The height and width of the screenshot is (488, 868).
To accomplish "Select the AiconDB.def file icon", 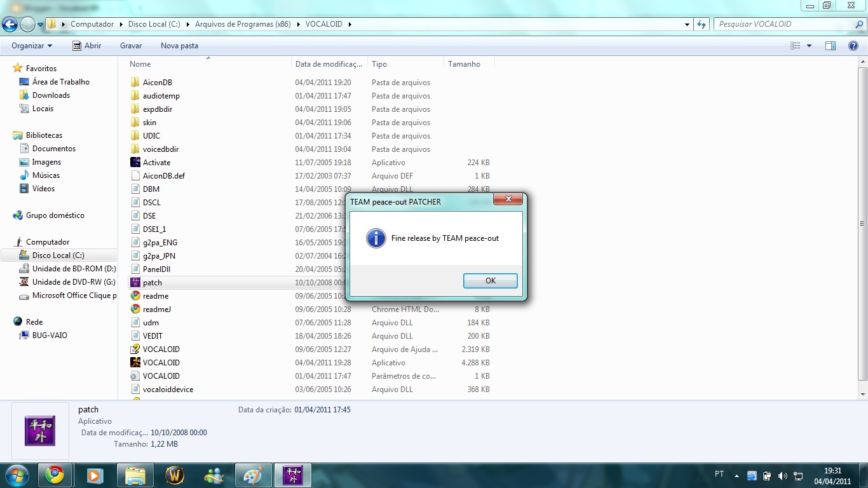I will tap(135, 176).
